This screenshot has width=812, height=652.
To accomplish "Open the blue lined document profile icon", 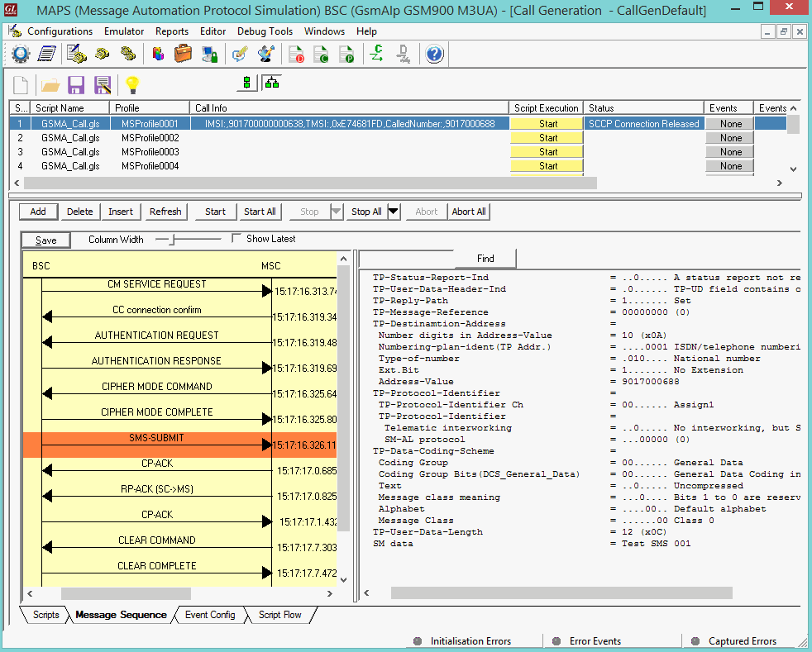I will point(46,54).
